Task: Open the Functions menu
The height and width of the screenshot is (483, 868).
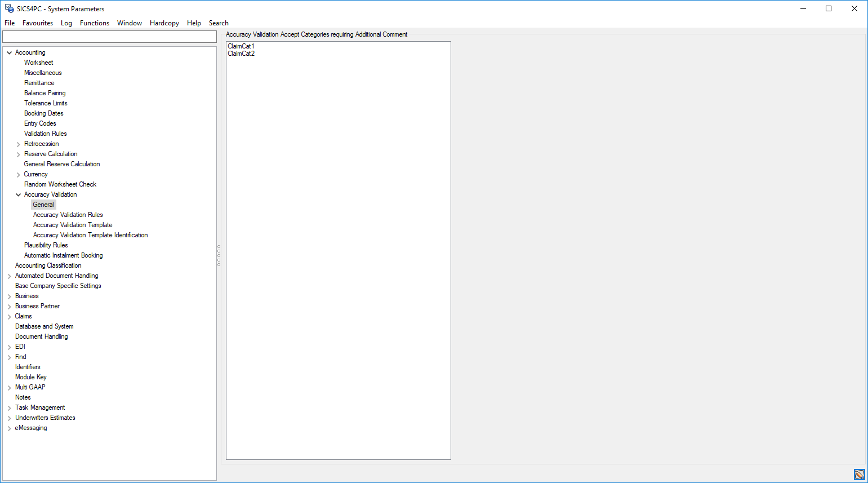Action: [x=95, y=23]
